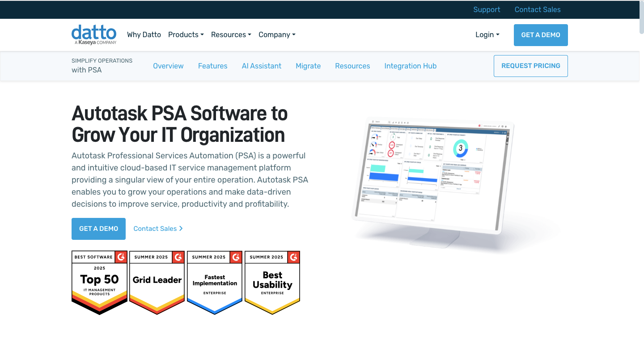Click the Top 50 Best Software badge
644x349 pixels.
[99, 282]
